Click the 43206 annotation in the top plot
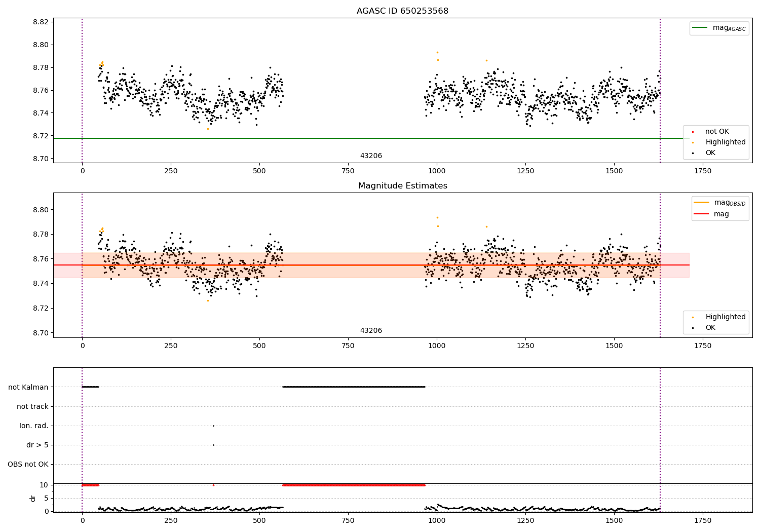Image resolution: width=760 pixels, height=532 pixels. click(371, 156)
